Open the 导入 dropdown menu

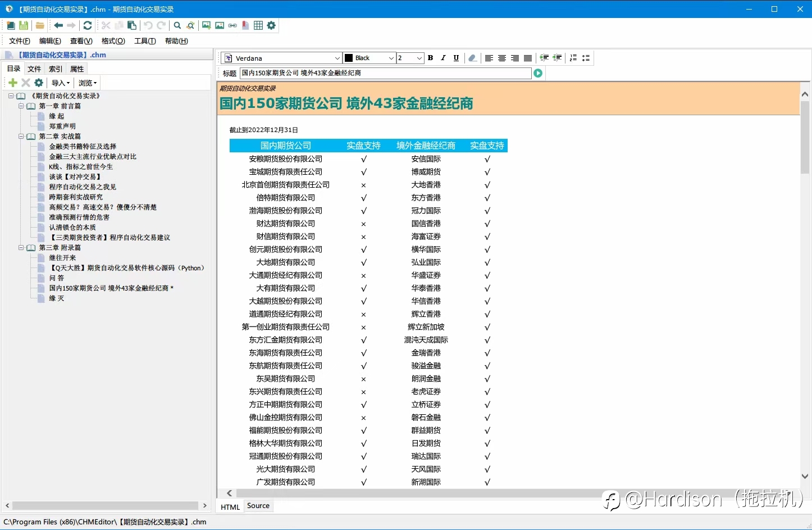tap(61, 83)
